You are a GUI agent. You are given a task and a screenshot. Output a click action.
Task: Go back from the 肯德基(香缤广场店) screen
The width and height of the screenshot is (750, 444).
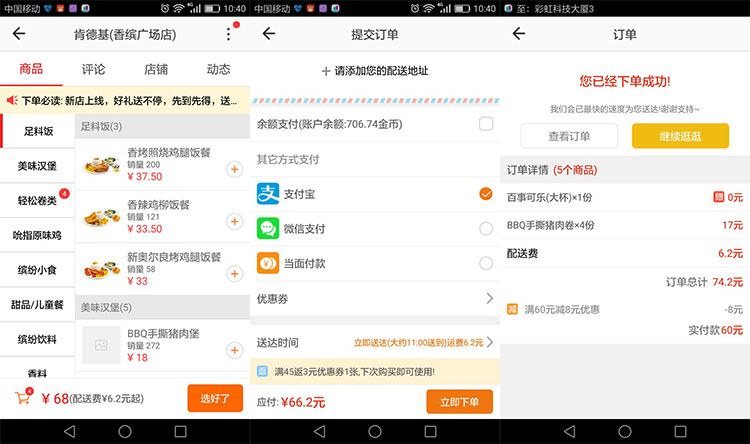19,33
